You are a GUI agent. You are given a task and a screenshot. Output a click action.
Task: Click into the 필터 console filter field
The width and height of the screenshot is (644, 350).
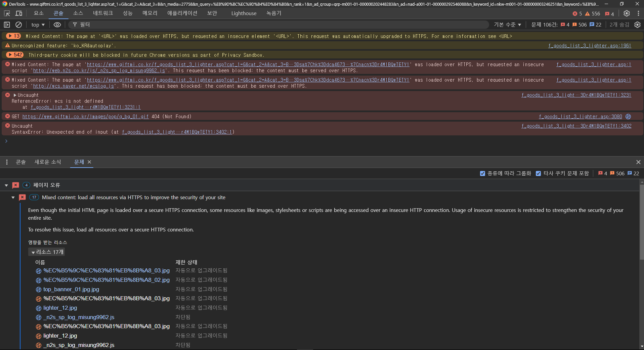279,25
